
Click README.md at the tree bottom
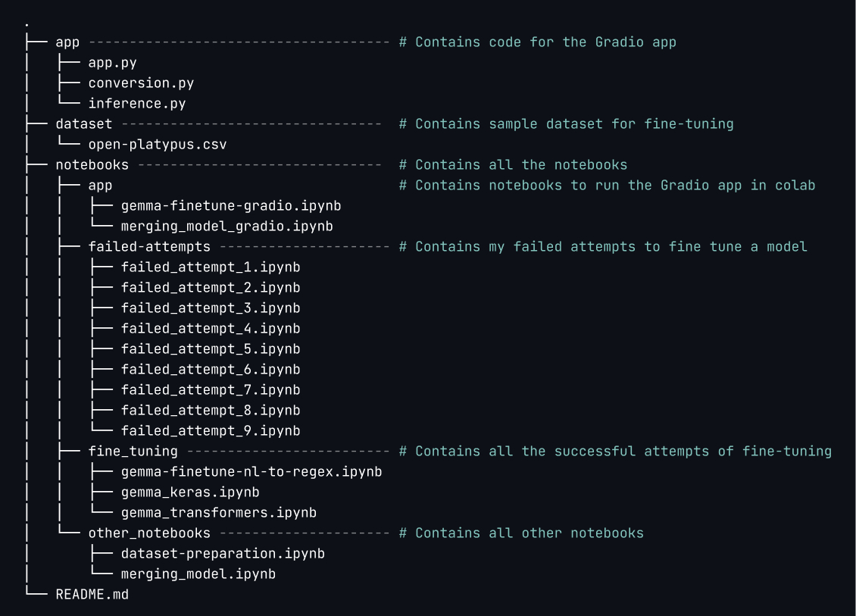pyautogui.click(x=92, y=595)
